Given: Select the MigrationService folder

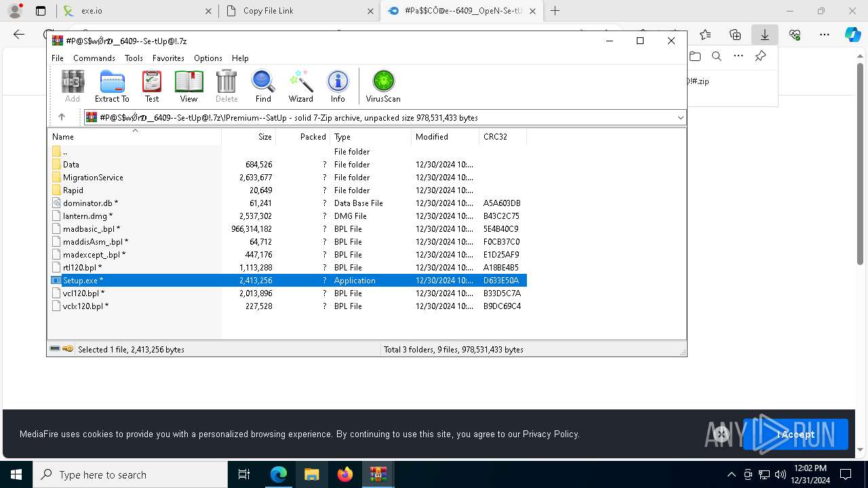Looking at the screenshot, I should click(93, 178).
